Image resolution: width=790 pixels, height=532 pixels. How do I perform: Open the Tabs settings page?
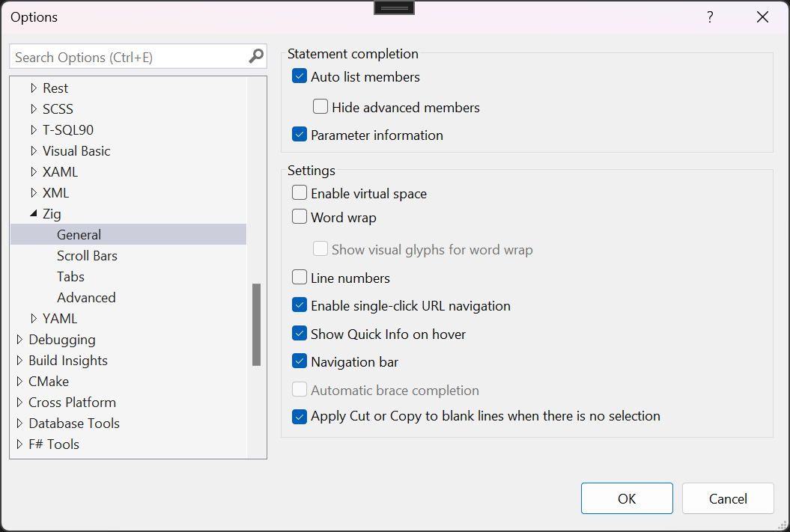70,276
